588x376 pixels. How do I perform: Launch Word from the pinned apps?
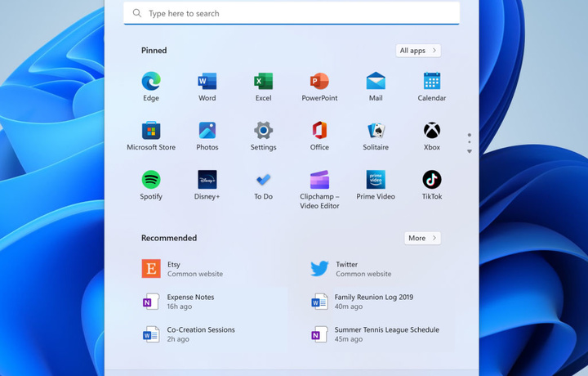click(207, 87)
